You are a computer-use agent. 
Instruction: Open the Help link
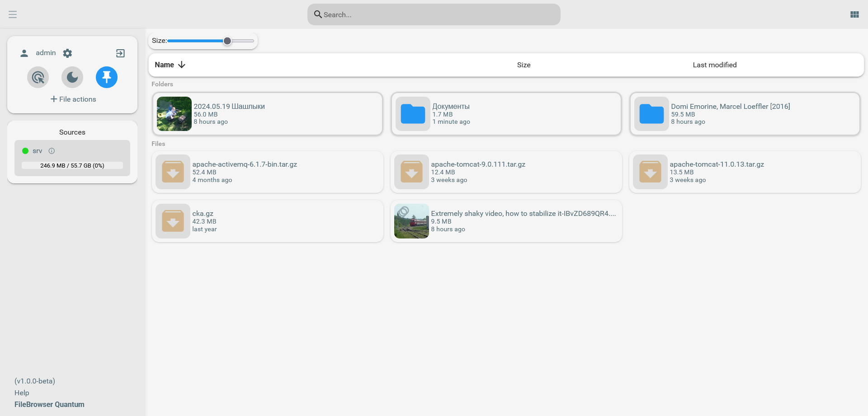(x=22, y=393)
